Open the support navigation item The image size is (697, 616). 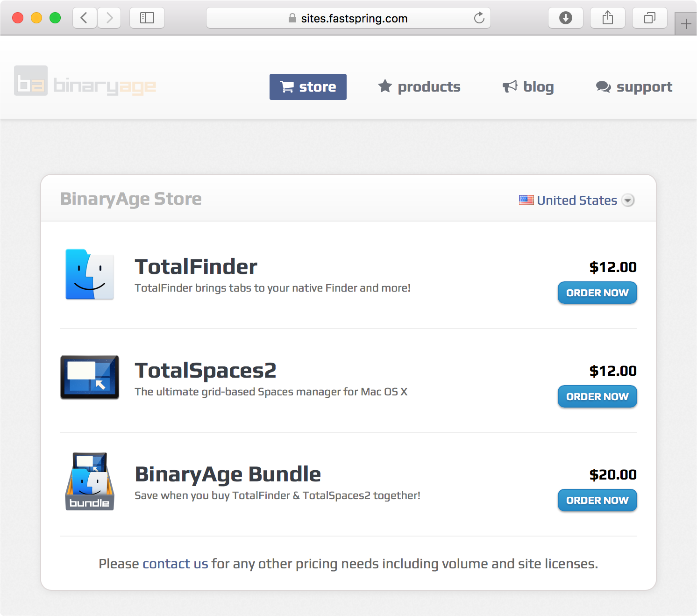coord(634,87)
